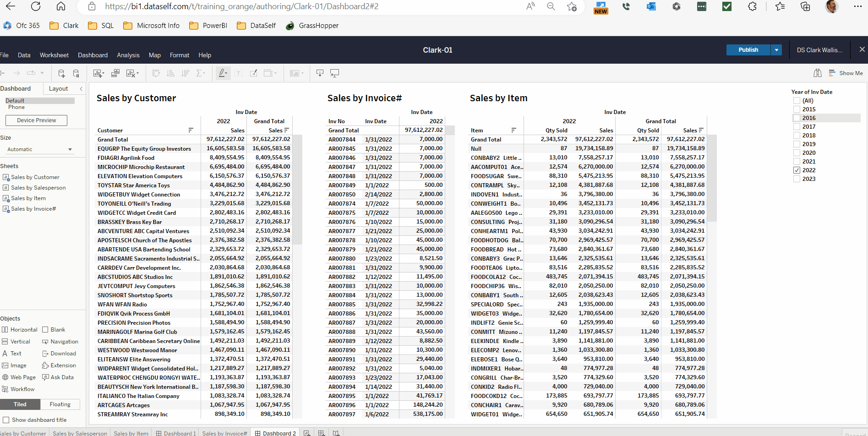Enable Show dashboard title checkbox

pyautogui.click(x=6, y=420)
